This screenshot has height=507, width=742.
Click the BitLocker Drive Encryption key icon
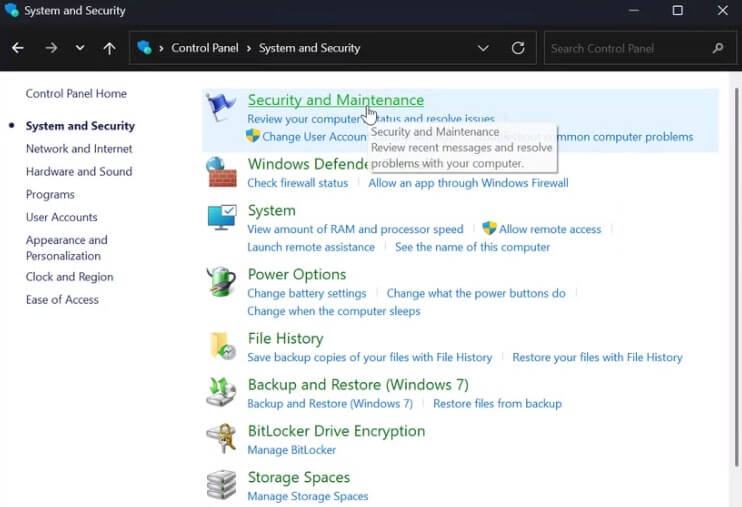(221, 438)
